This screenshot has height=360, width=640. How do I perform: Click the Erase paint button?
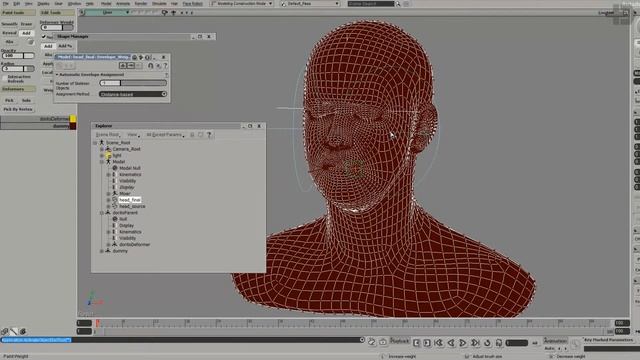(x=27, y=24)
